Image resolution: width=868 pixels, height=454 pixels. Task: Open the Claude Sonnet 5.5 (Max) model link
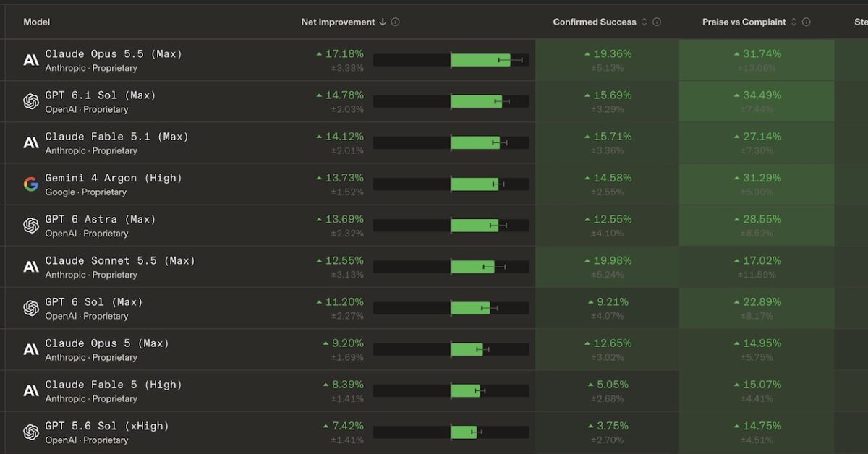pyautogui.click(x=120, y=260)
